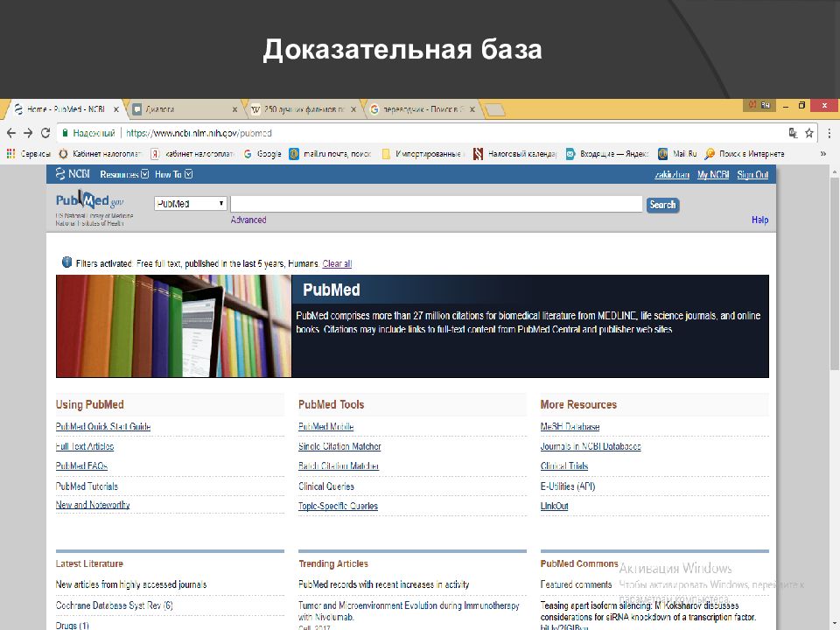The image size is (840, 630).
Task: Open the mail.ru почта, поиск bookmark
Action: pos(330,154)
